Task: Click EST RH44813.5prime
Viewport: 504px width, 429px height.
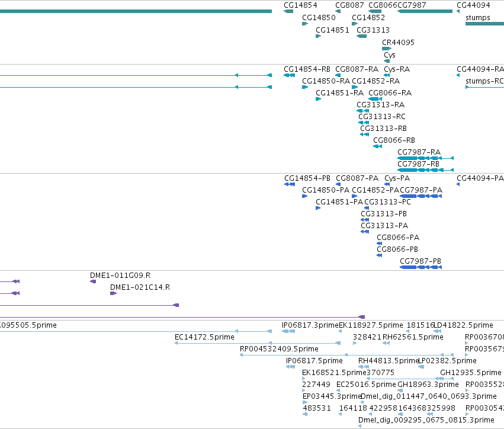Action: tap(364, 367)
